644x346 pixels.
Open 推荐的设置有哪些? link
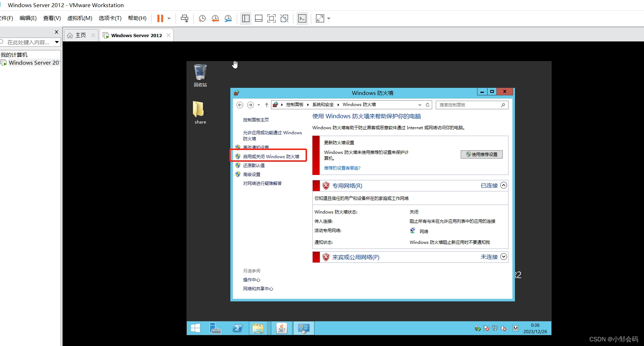342,168
